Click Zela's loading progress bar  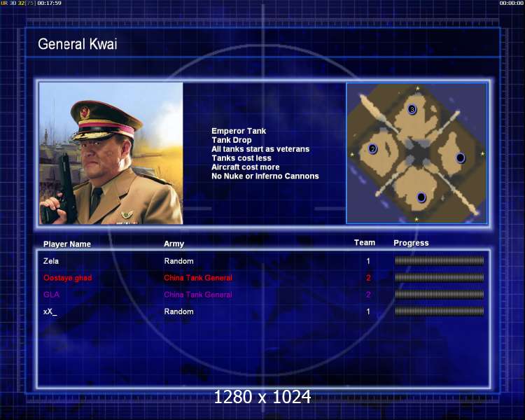(440, 260)
